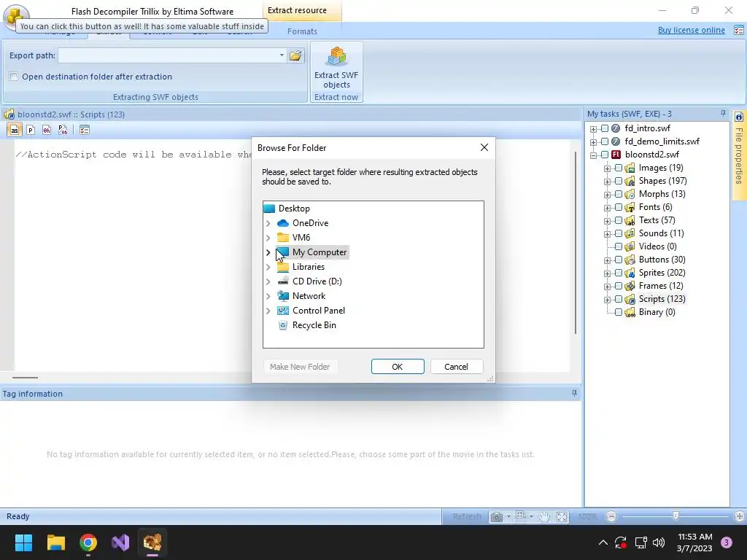
Task: Pin the Tag information panel
Action: click(574, 393)
